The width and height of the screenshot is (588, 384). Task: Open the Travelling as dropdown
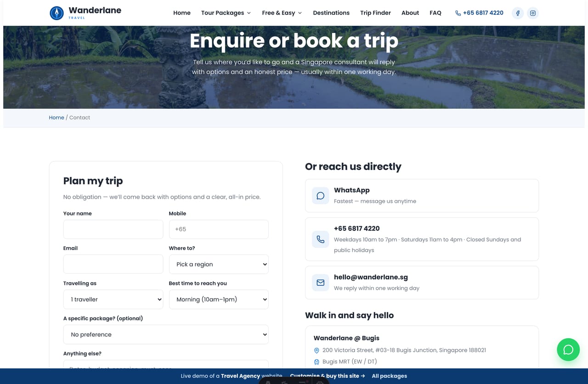click(x=113, y=299)
